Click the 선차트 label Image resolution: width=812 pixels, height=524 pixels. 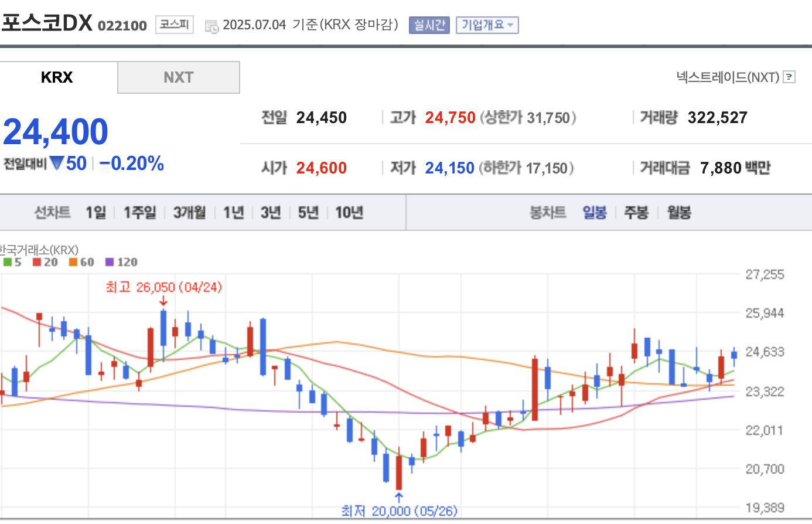coord(53,212)
